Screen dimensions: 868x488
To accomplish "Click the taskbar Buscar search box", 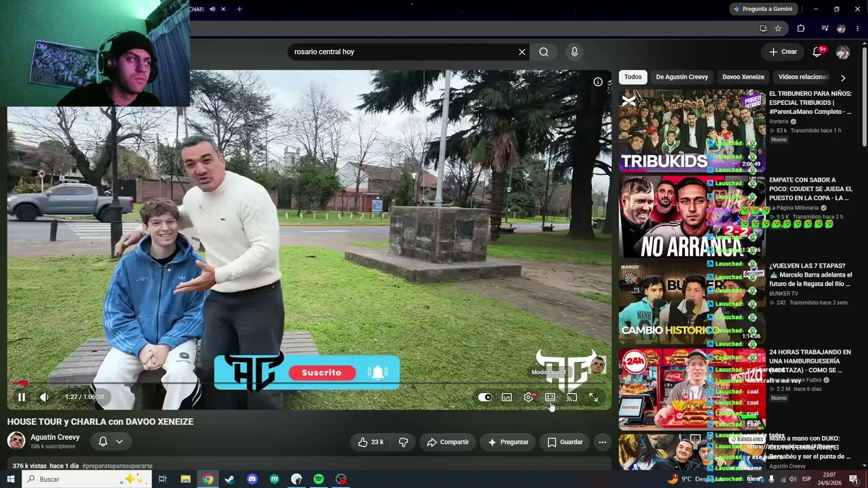I will pos(87,479).
